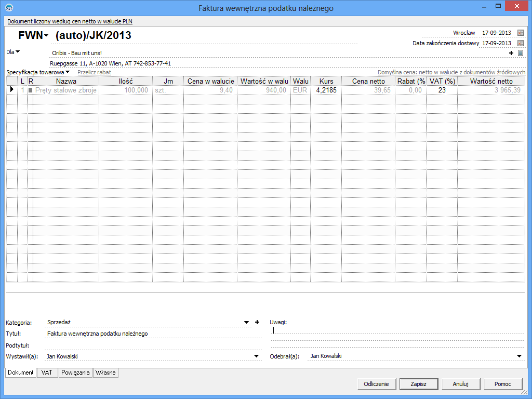Open calendar for Data zakończenia dostawy
532x399 pixels.
(521, 43)
